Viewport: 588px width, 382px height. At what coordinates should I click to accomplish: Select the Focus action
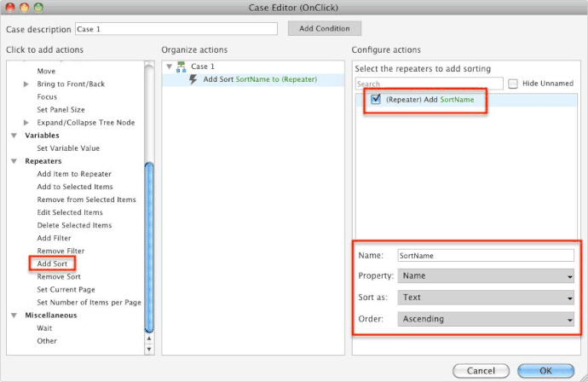47,97
